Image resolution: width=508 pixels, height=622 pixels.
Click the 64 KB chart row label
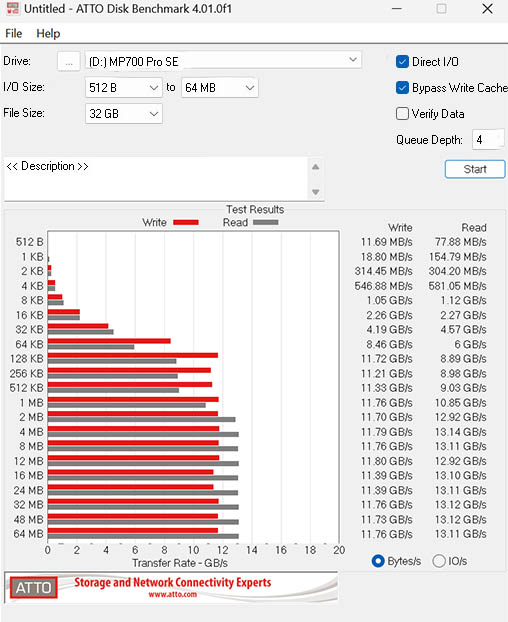(x=29, y=344)
